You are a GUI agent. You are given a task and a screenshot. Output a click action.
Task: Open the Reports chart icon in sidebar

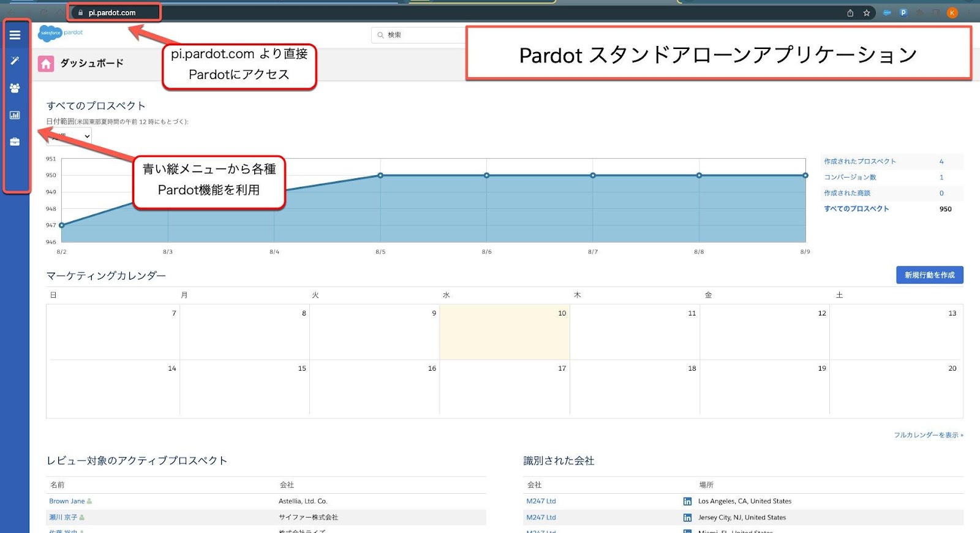pyautogui.click(x=15, y=115)
